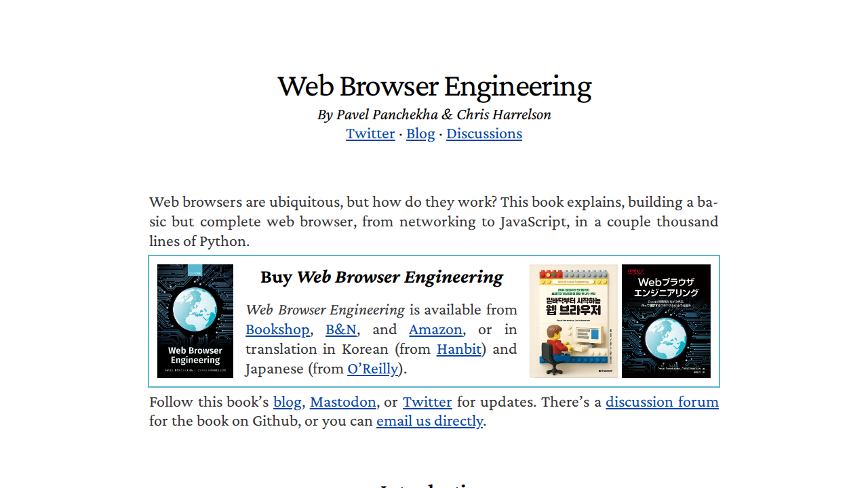This screenshot has height=488, width=868.
Task: Buy the book from Bookshop
Action: click(277, 329)
